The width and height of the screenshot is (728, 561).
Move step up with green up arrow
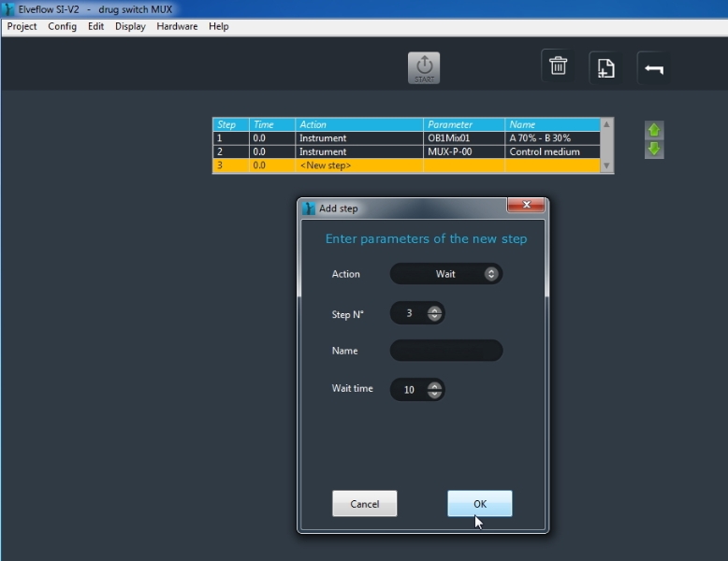pyautogui.click(x=654, y=130)
